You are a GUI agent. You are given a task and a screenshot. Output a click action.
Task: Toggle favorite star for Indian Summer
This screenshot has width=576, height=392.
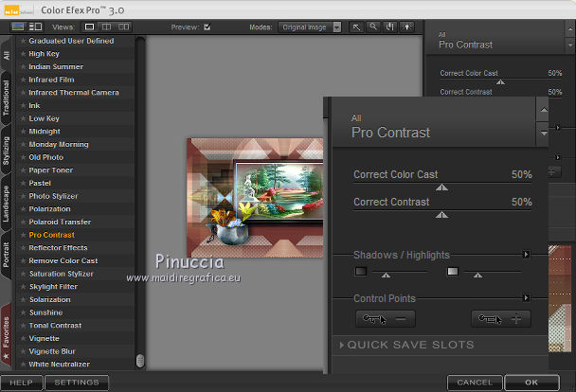click(x=23, y=67)
